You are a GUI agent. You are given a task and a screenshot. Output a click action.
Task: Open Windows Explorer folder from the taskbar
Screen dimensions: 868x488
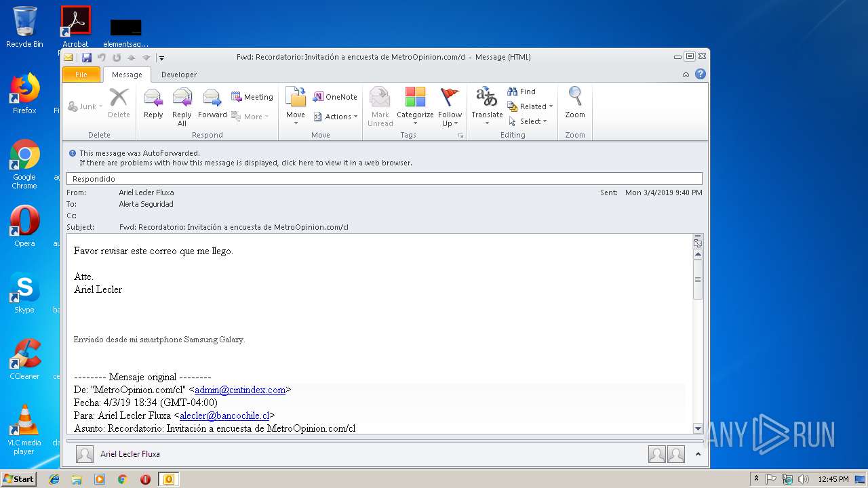pyautogui.click(x=77, y=479)
